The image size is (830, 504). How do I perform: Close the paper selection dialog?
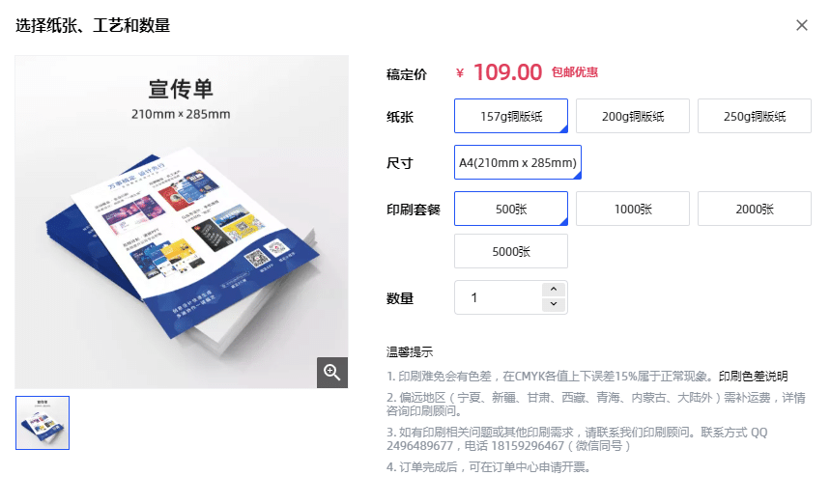point(801,25)
